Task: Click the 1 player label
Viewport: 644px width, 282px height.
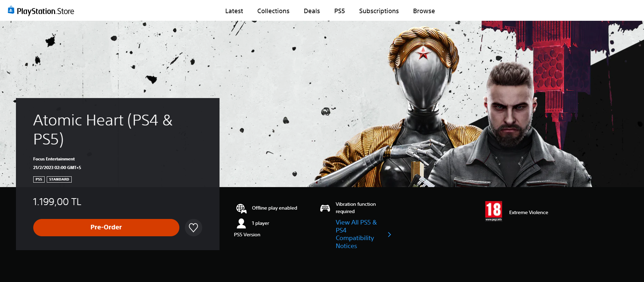Action: pos(260,223)
